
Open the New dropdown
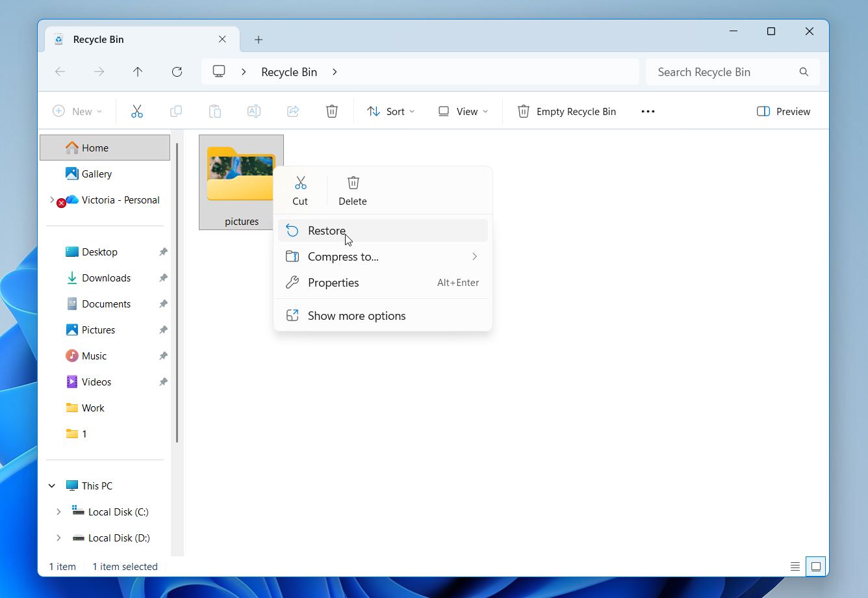click(x=77, y=111)
